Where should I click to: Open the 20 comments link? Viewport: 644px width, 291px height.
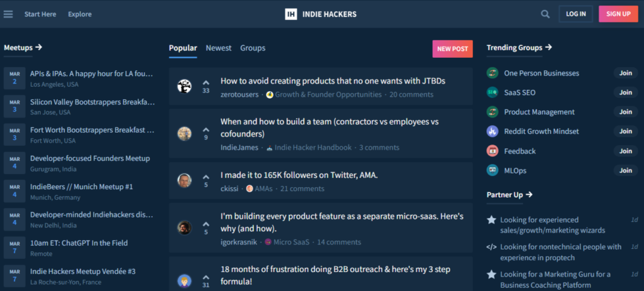(x=411, y=95)
